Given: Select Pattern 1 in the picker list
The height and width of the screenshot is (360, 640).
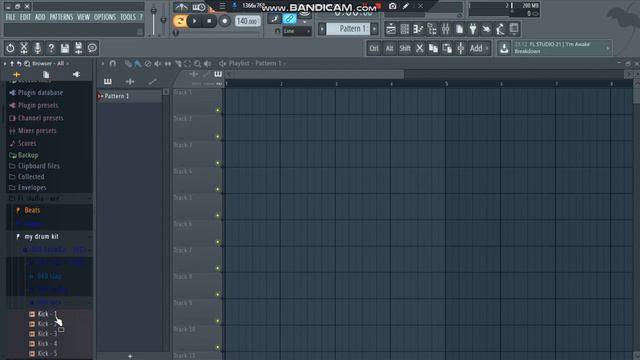Looking at the screenshot, I should coord(129,96).
